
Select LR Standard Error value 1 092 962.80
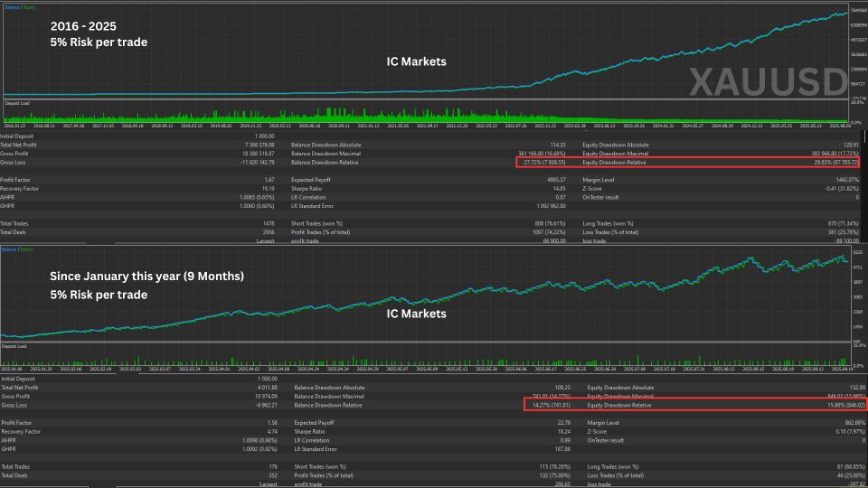(x=552, y=206)
